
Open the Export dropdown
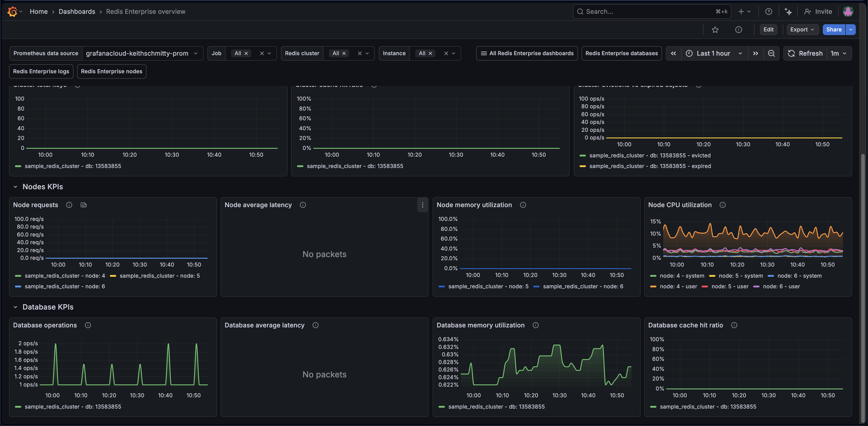pyautogui.click(x=803, y=30)
